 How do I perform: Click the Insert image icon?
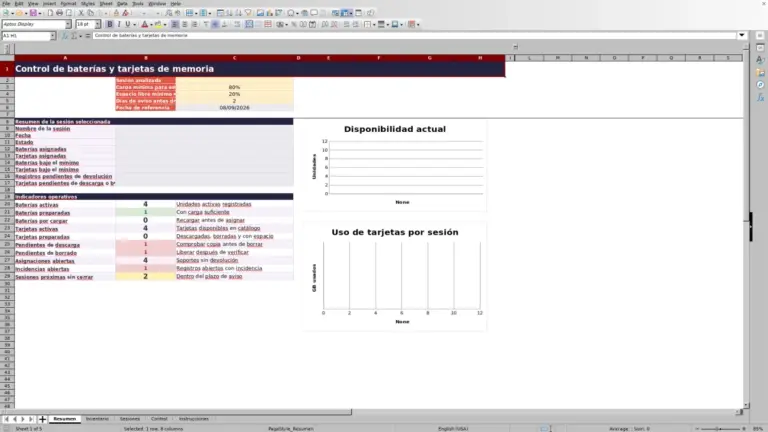pyautogui.click(x=261, y=13)
